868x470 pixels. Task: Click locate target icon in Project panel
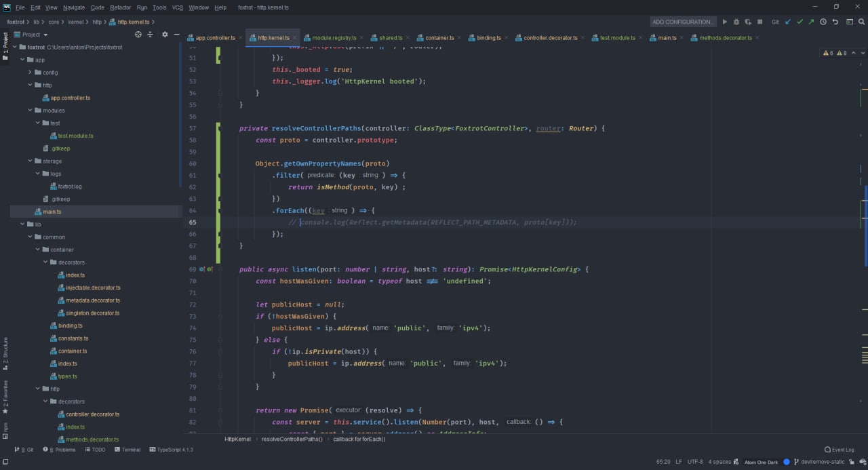(138, 35)
